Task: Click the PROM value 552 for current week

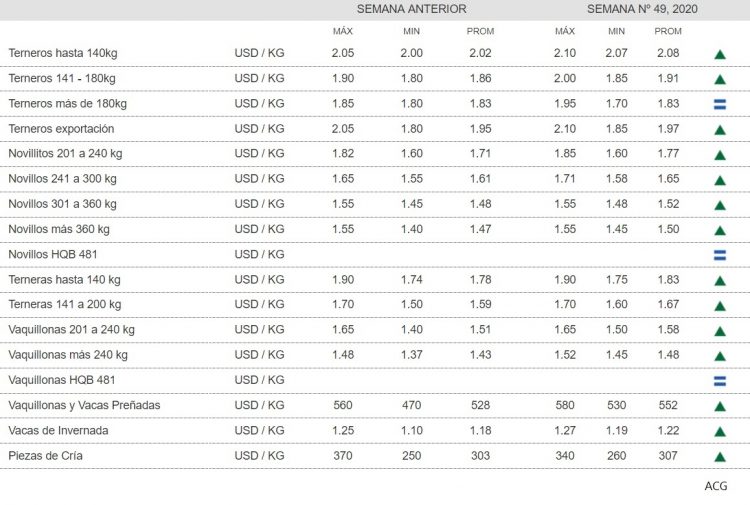Action: tap(668, 406)
